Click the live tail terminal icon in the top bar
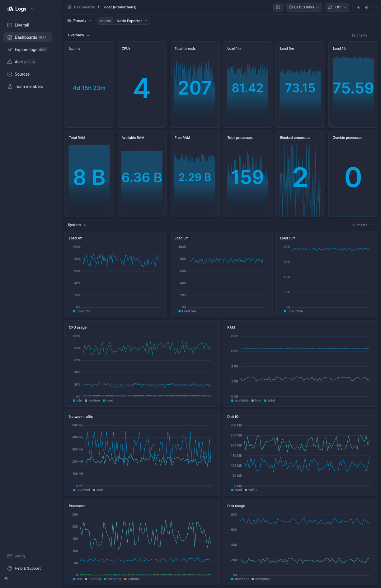 (x=278, y=7)
